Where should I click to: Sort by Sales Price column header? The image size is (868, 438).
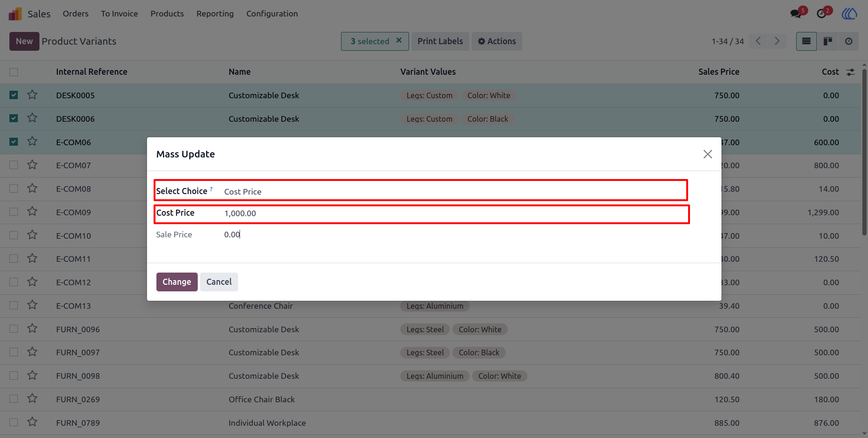pyautogui.click(x=719, y=72)
